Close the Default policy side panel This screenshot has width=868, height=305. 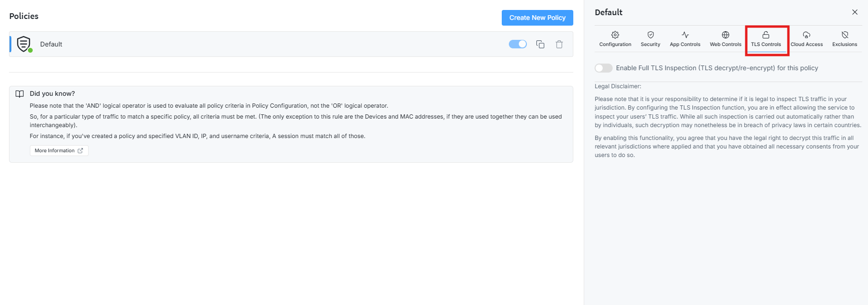pyautogui.click(x=855, y=12)
